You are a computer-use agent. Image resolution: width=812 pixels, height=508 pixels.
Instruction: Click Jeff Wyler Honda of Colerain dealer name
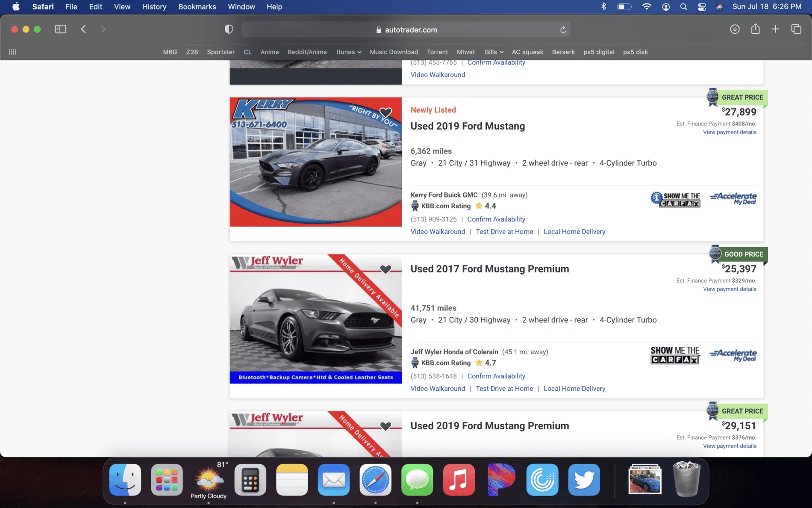pos(454,351)
